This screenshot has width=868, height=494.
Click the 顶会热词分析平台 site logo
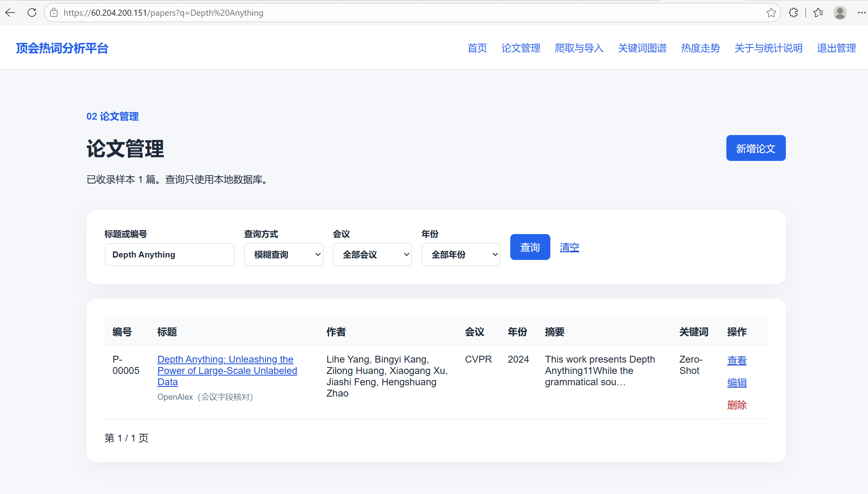62,48
